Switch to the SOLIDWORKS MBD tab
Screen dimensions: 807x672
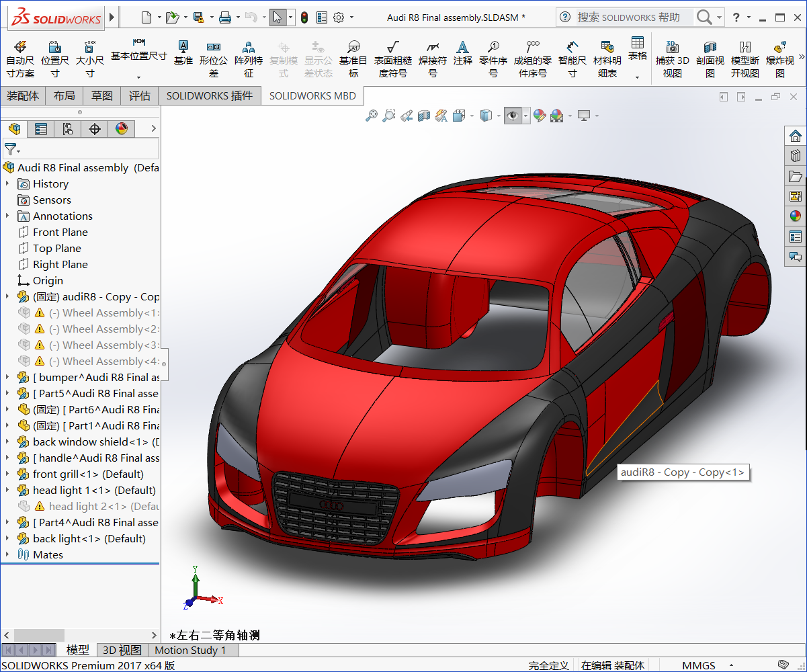tap(312, 95)
